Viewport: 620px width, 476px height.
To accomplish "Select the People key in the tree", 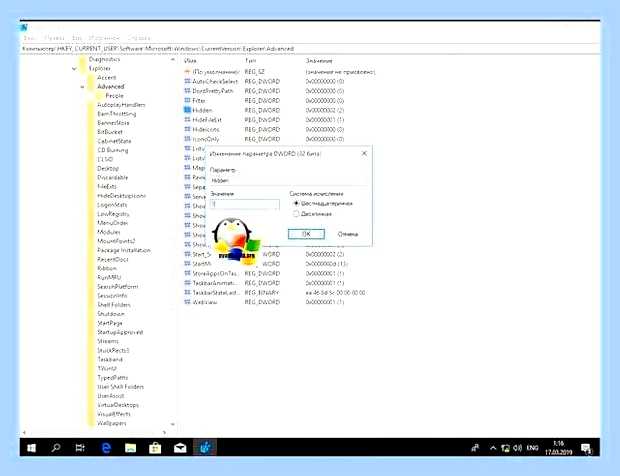I will 115,96.
